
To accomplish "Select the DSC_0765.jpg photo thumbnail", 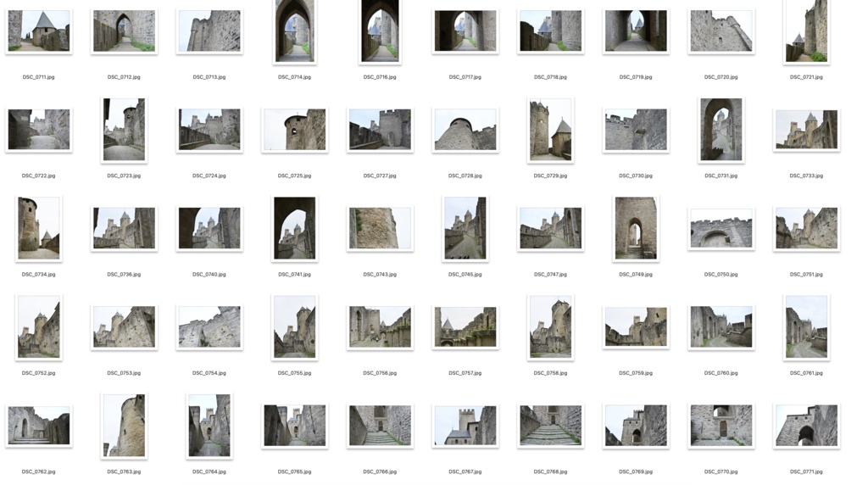I will click(294, 425).
